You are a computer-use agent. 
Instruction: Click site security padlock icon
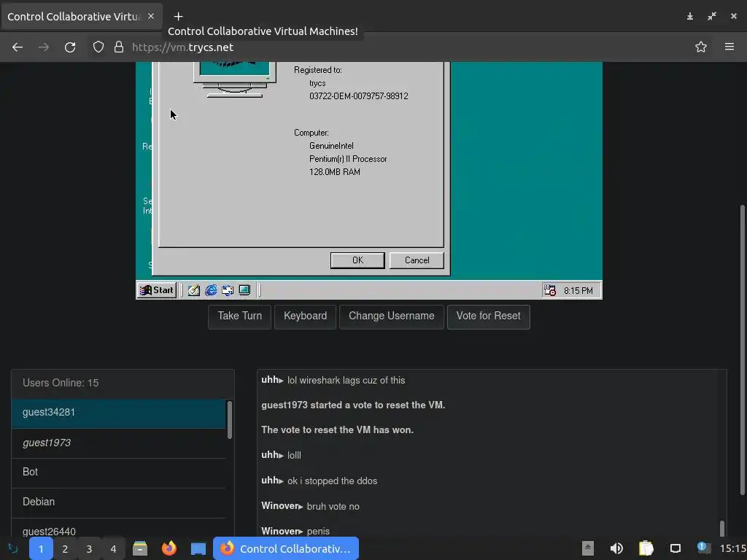[119, 47]
